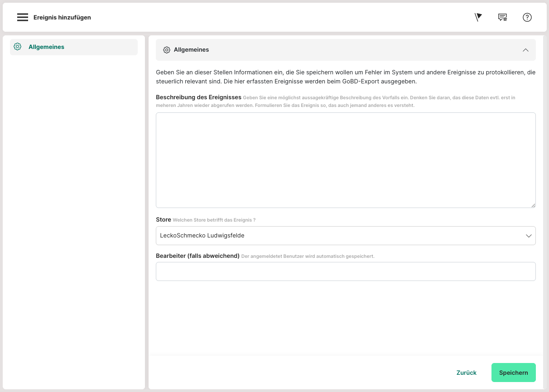Click into the Bearbeiter input field
The image size is (549, 392).
pos(345,271)
